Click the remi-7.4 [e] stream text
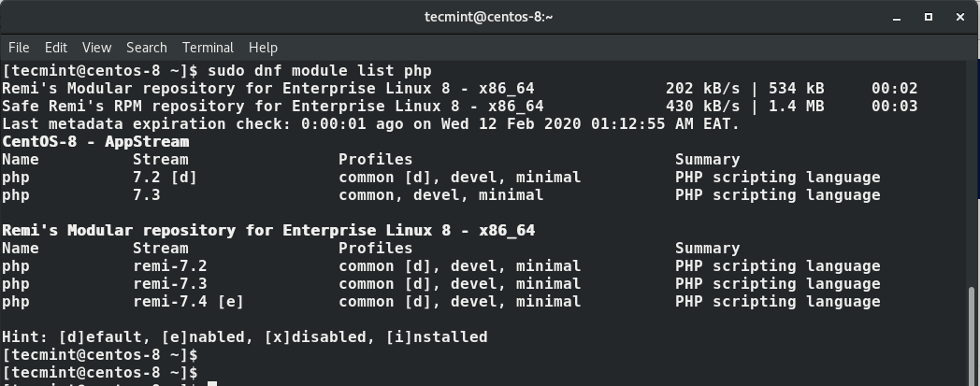Viewport: 980px width, 386px height. coord(188,301)
